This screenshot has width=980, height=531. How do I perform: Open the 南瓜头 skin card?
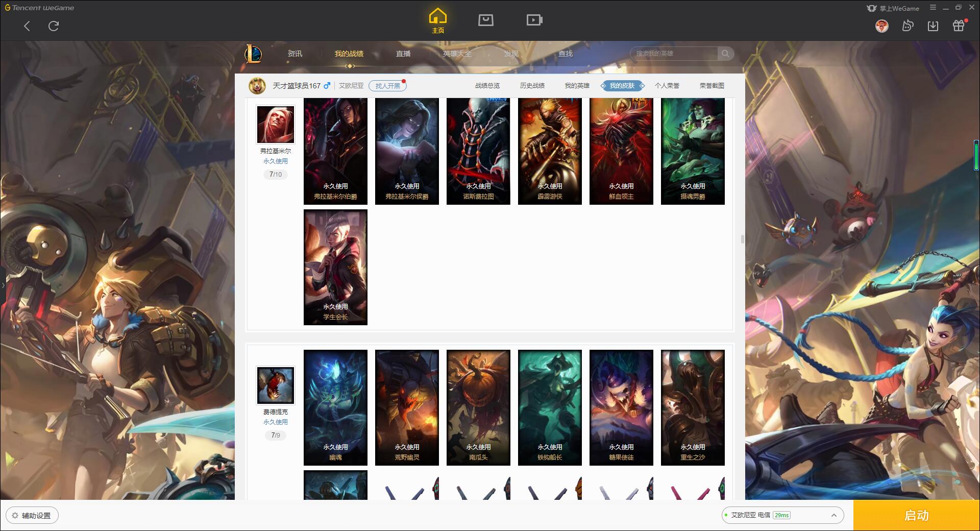click(478, 407)
